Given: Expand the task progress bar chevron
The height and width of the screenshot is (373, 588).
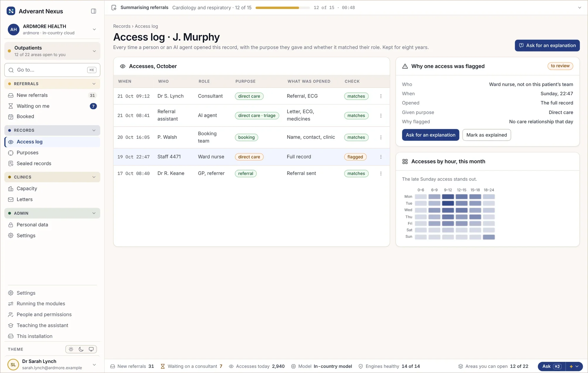Looking at the screenshot, I should click(579, 8).
